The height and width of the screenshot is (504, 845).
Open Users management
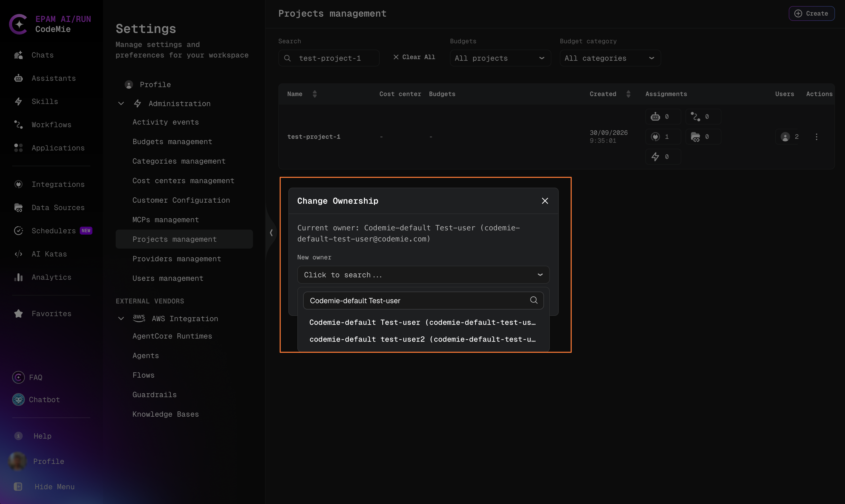[167, 278]
